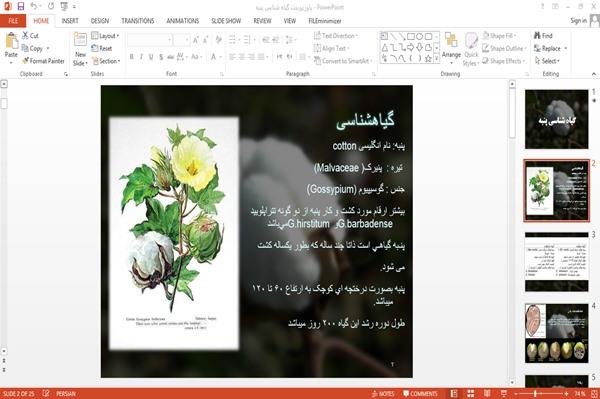Toggle Italic formatting

tap(141, 57)
